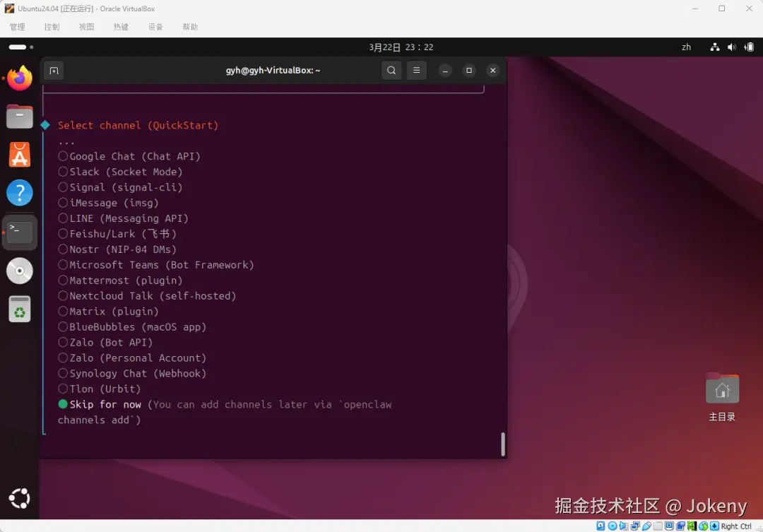Select the Zalo (Personal Account) option

pos(132,358)
